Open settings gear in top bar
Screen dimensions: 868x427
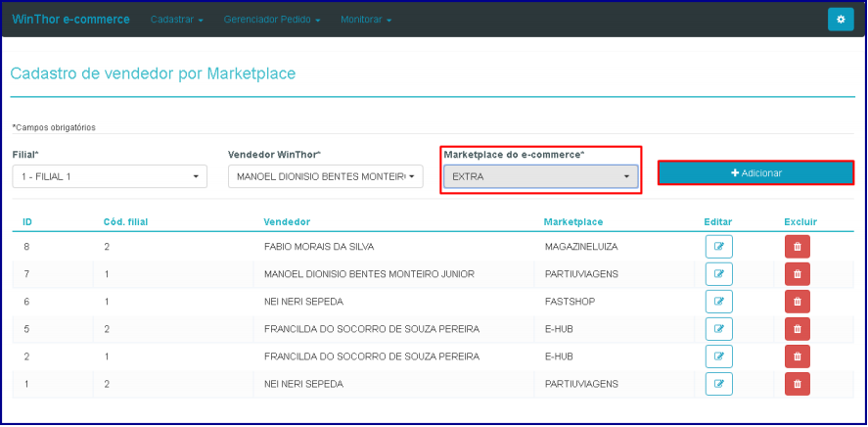click(x=841, y=20)
